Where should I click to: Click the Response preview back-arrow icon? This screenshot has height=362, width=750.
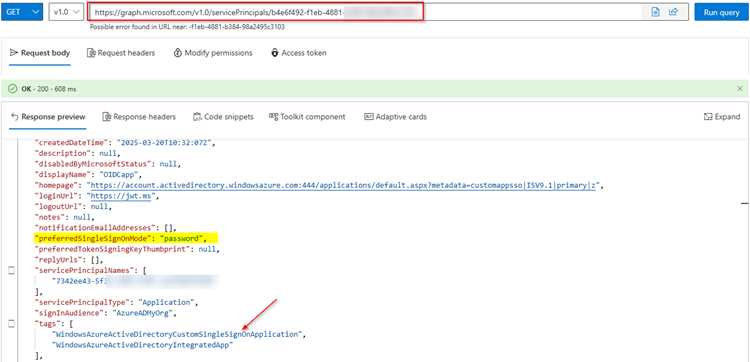(x=14, y=117)
